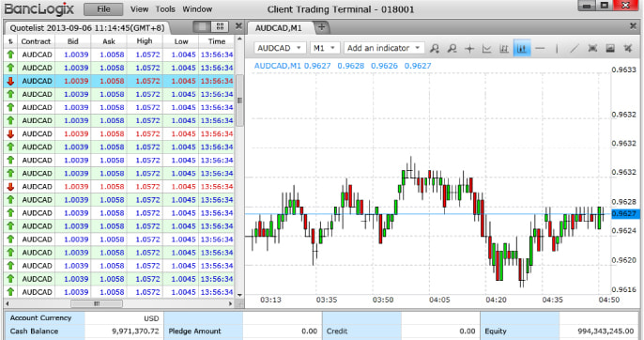Click the zoom out magnifier icon
Screen dimensions: 644x340
(452, 49)
